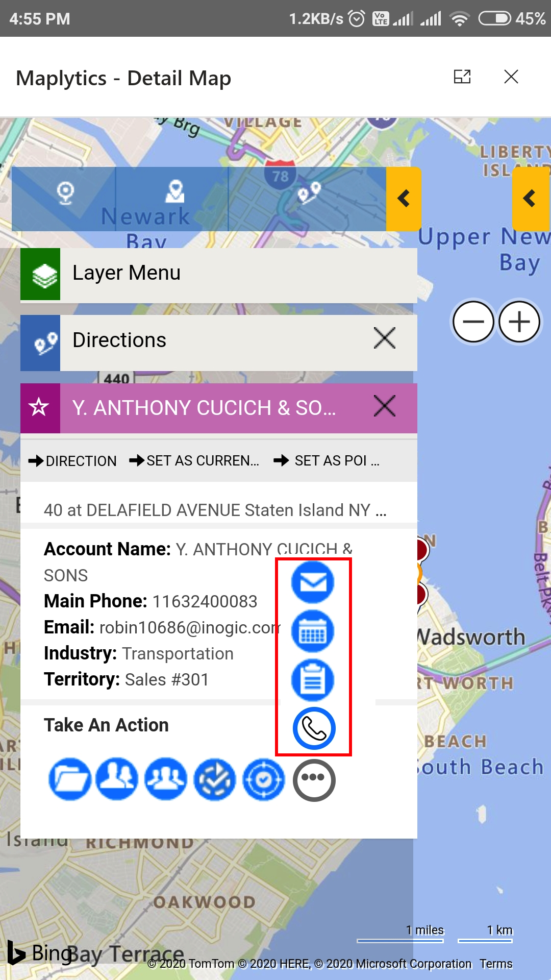Open the route pins icon in top bar
The height and width of the screenshot is (980, 551).
point(309,193)
